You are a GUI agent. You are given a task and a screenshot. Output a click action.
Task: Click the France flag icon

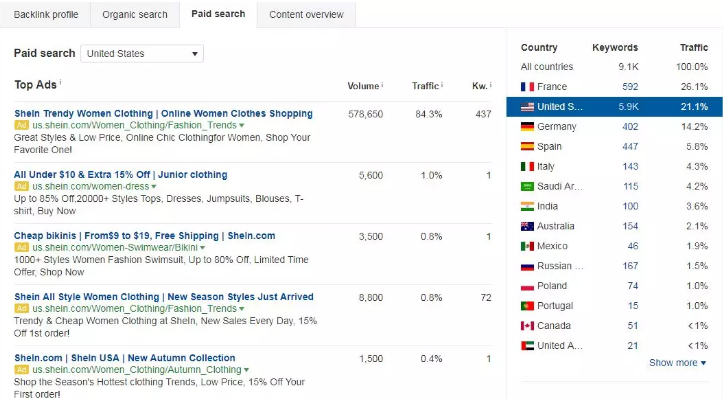pos(527,87)
